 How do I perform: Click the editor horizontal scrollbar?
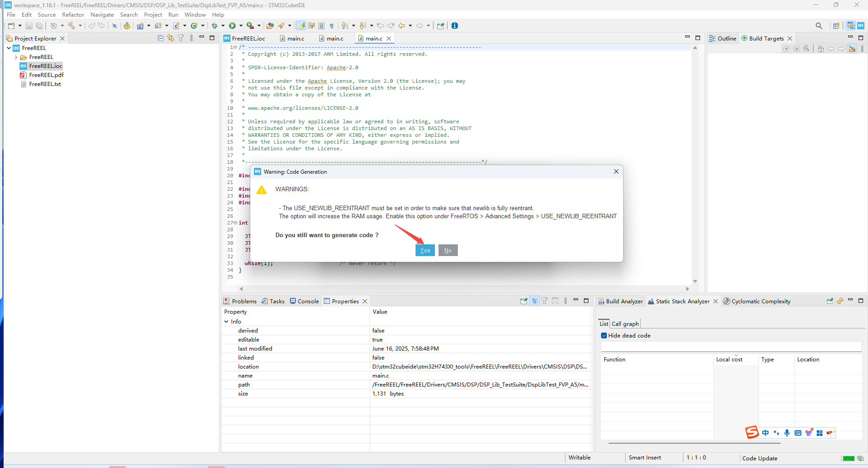click(x=464, y=289)
